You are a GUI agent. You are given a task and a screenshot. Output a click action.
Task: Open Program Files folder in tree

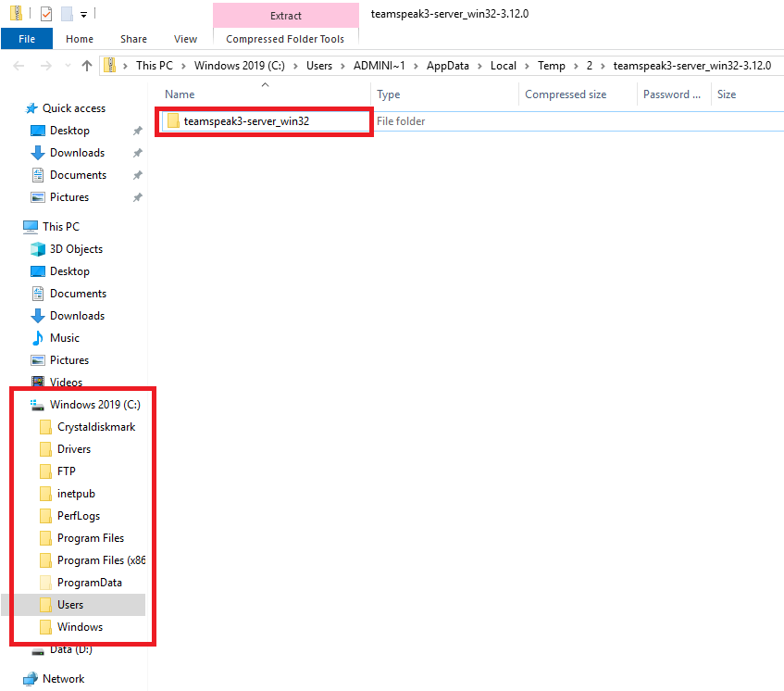[91, 538]
